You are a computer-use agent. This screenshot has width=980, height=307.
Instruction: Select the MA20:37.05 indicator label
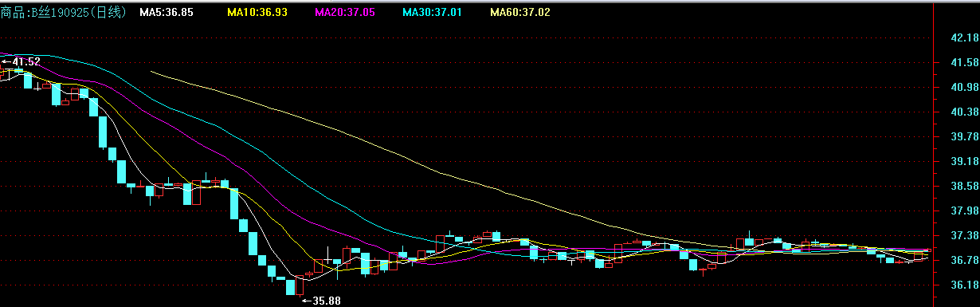345,12
